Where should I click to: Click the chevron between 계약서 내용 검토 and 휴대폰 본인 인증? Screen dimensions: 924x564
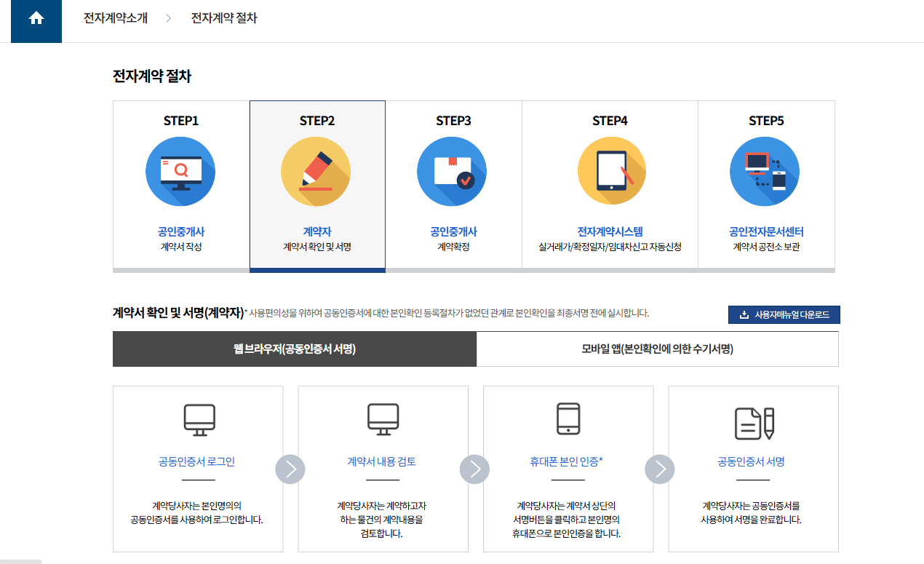tap(475, 469)
